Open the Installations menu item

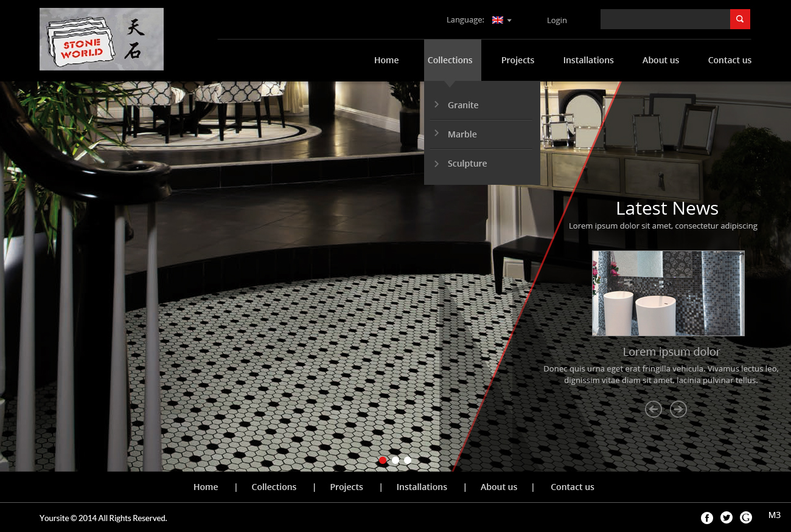588,60
